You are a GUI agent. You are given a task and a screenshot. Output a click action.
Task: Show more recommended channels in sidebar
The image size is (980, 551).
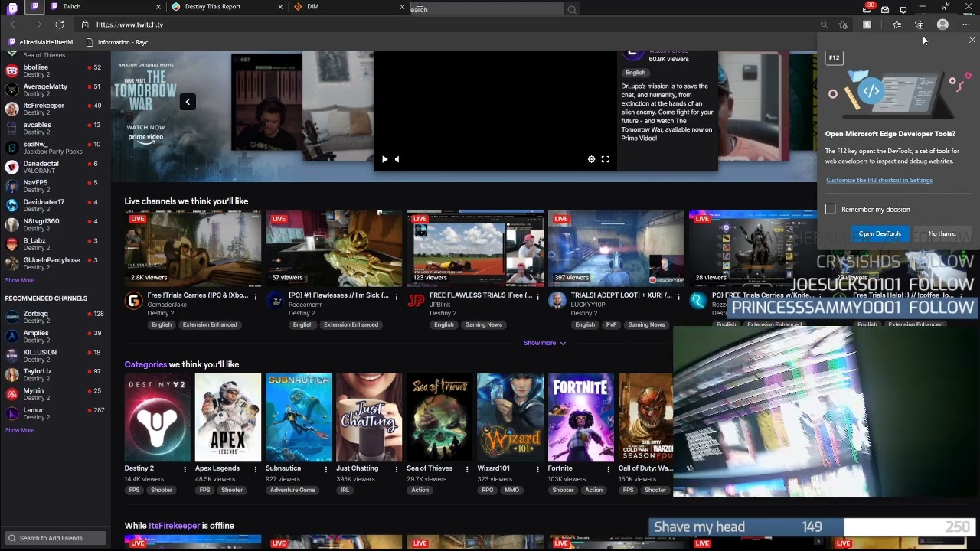(x=20, y=430)
